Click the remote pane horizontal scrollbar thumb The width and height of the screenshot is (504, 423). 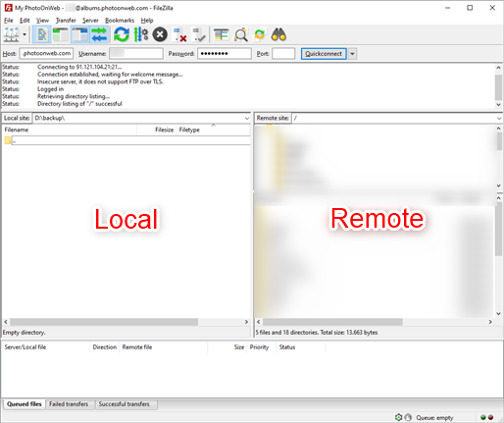pos(332,322)
